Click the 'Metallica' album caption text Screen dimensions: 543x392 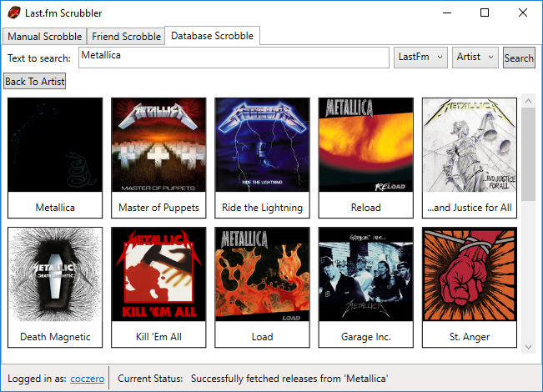click(x=55, y=208)
